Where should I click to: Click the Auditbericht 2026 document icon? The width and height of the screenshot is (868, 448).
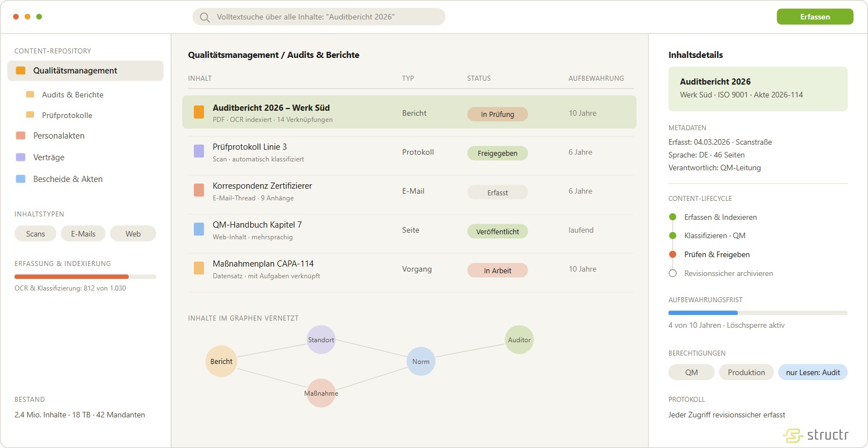click(199, 112)
